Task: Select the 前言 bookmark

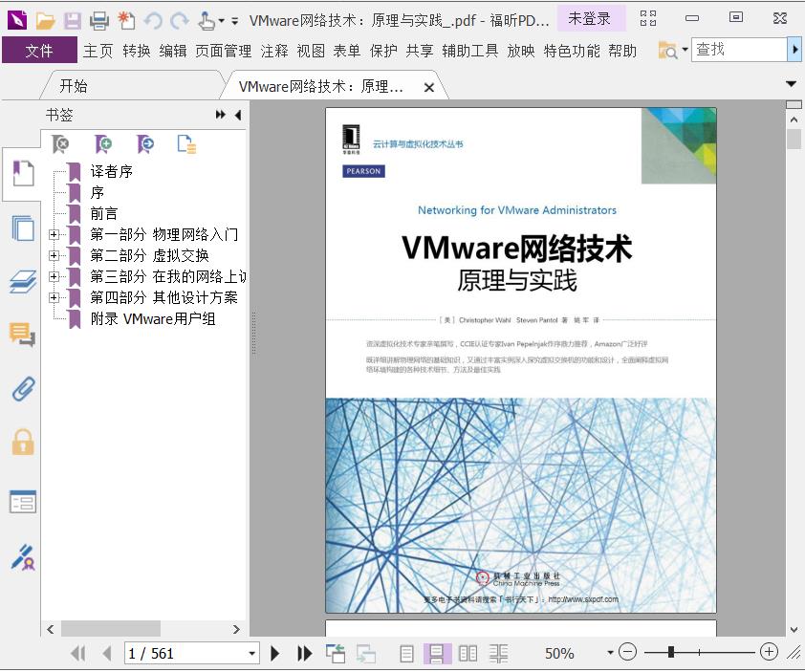Action: (103, 213)
